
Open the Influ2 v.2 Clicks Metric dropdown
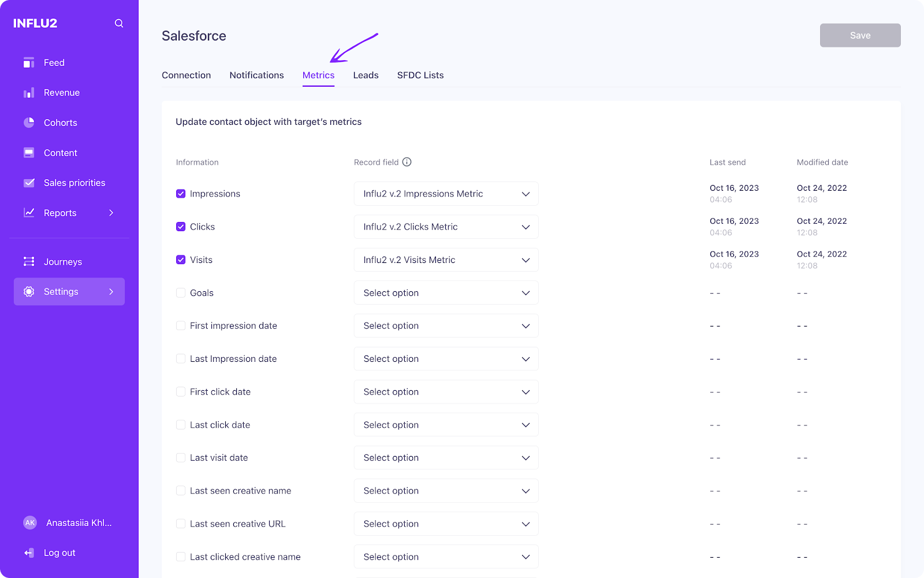pos(446,227)
